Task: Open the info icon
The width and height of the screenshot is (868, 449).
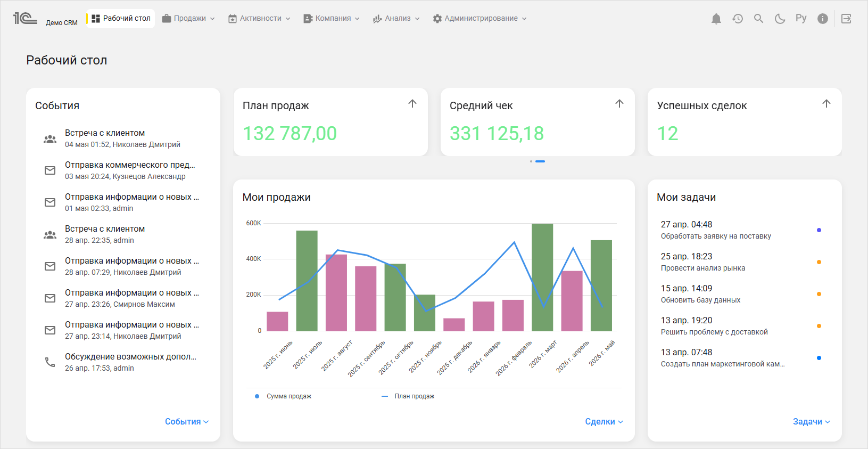Action: pos(823,19)
